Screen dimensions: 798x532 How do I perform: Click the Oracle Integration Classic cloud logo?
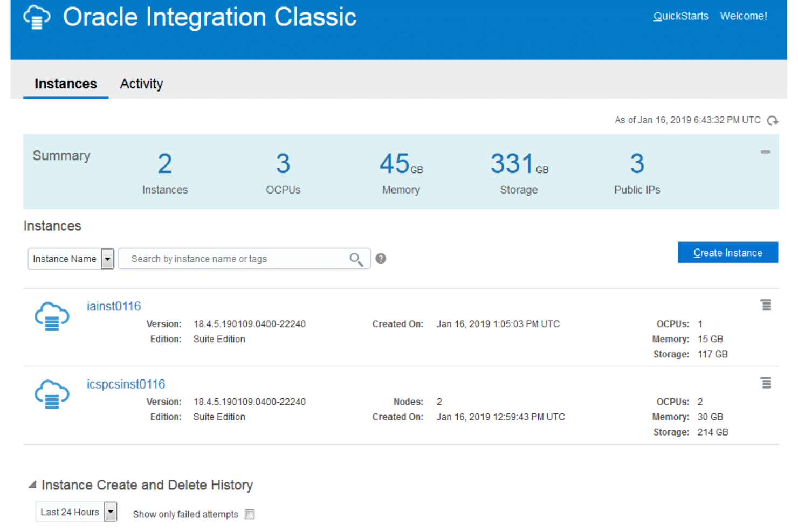tap(36, 18)
